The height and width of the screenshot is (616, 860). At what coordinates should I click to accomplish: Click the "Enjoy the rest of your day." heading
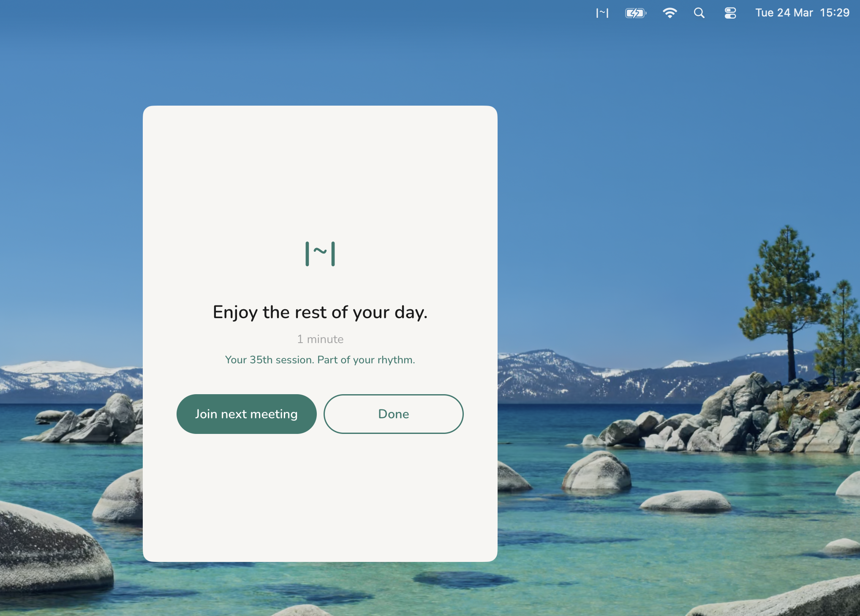point(320,312)
